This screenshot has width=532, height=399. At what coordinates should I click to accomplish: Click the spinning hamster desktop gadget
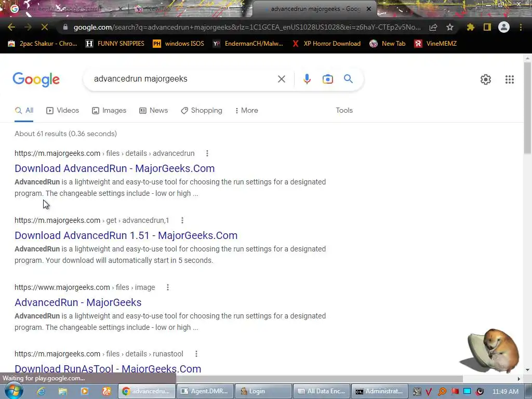(490, 351)
